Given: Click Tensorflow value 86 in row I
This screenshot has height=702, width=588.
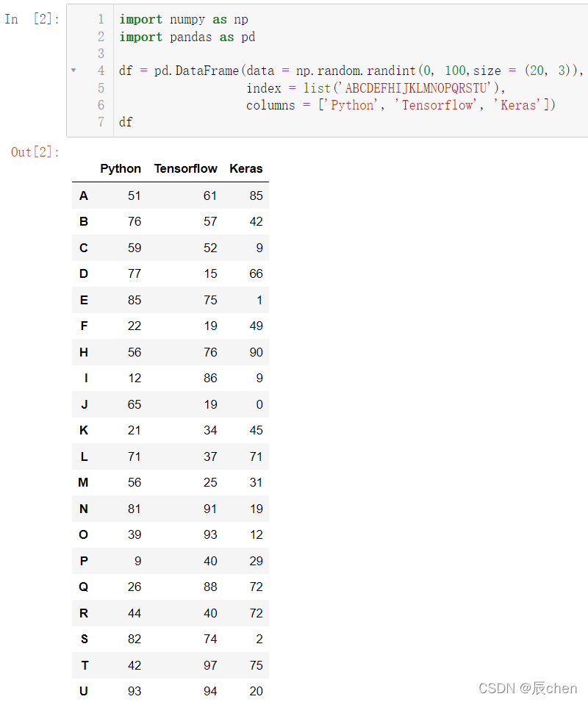Looking at the screenshot, I should coord(210,379).
